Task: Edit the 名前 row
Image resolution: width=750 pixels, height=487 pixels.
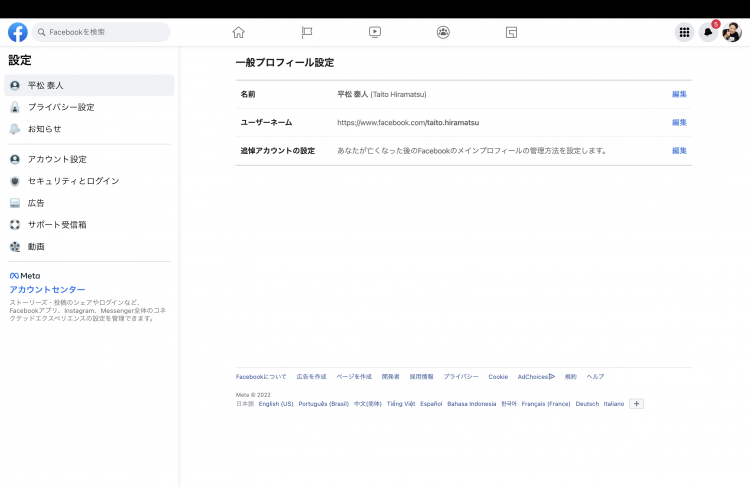Action: coord(679,94)
